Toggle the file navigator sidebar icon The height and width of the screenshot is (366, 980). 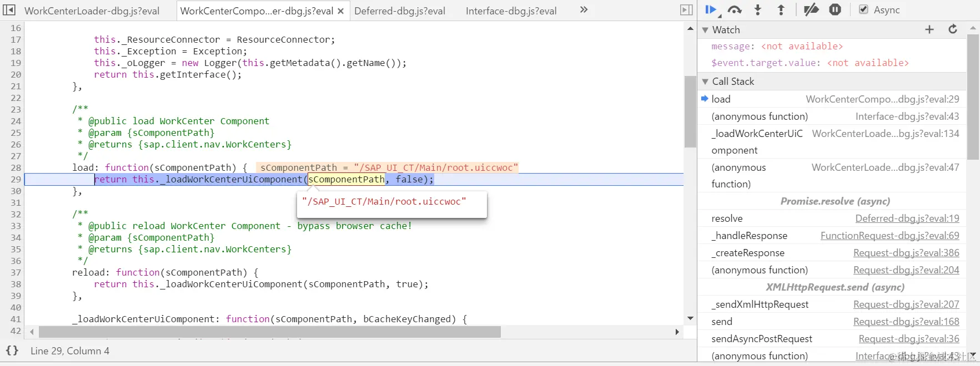pyautogui.click(x=9, y=10)
